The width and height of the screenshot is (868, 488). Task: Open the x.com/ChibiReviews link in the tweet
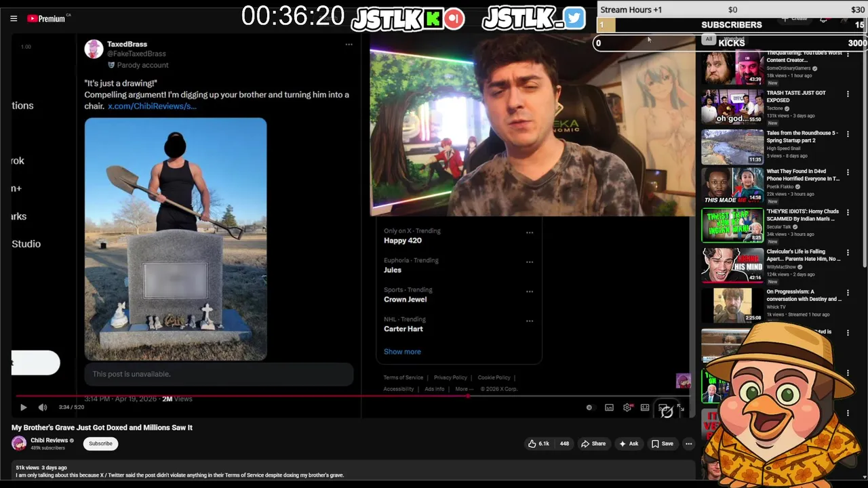(x=152, y=106)
